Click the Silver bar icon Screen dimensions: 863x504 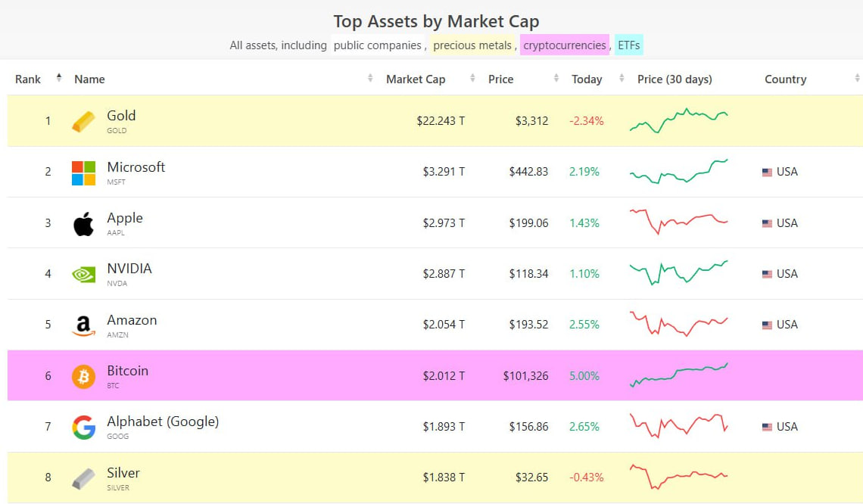pyautogui.click(x=84, y=478)
